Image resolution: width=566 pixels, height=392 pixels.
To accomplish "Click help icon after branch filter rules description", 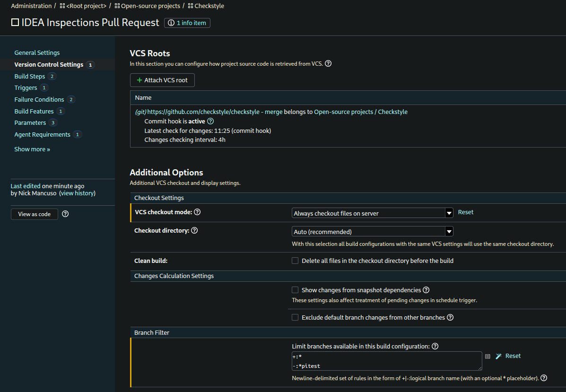I will (x=544, y=378).
